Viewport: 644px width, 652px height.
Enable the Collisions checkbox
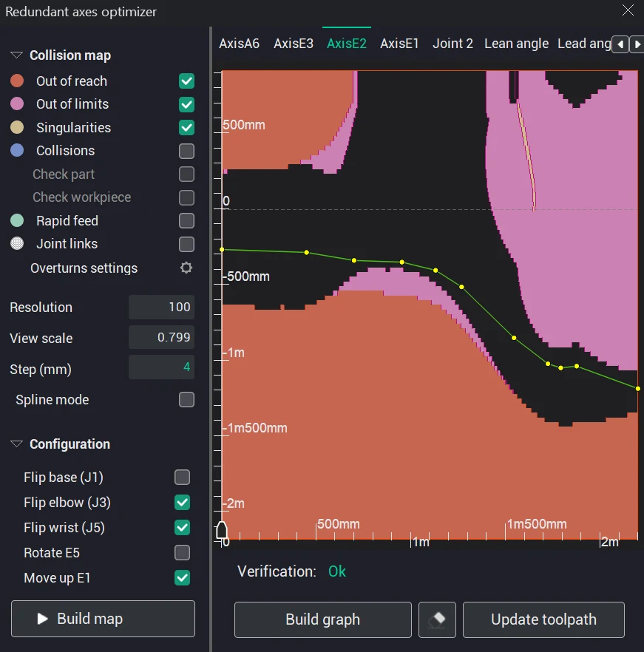tap(187, 151)
